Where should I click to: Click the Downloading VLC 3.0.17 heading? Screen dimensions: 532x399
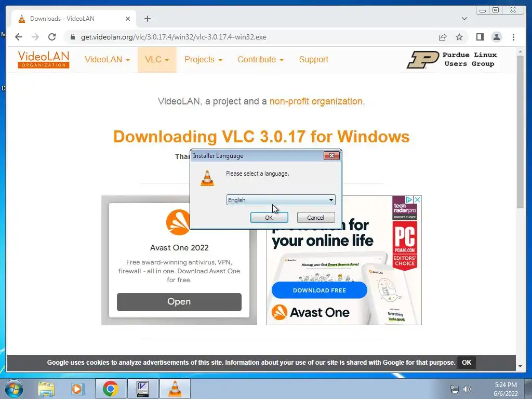point(261,137)
